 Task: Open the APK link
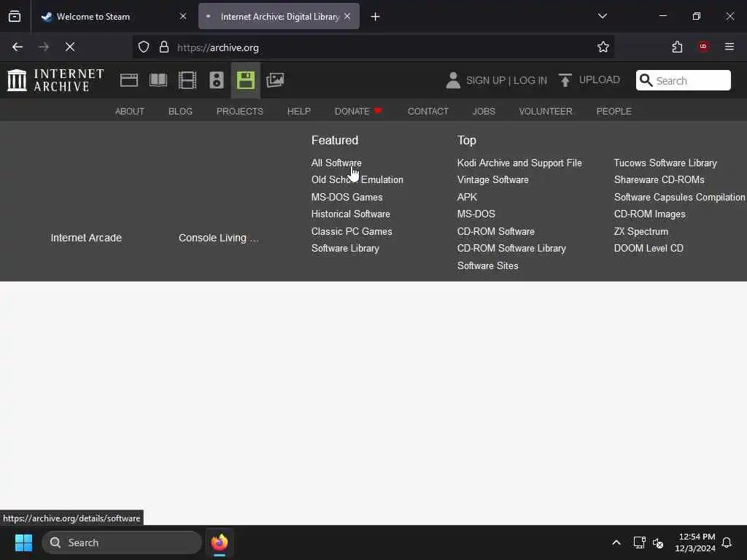click(x=467, y=197)
